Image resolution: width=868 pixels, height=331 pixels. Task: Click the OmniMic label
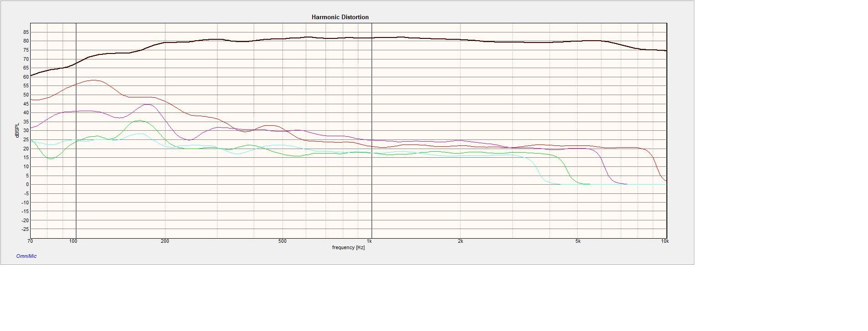pyautogui.click(x=26, y=256)
